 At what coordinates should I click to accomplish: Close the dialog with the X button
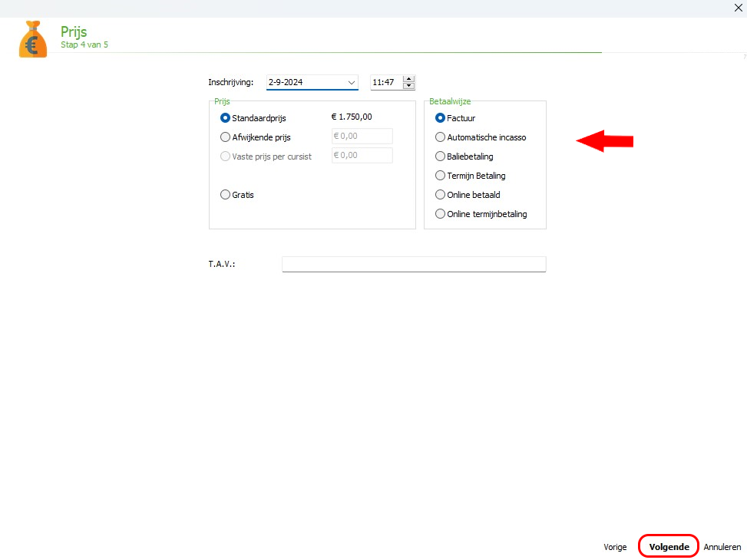[x=739, y=8]
